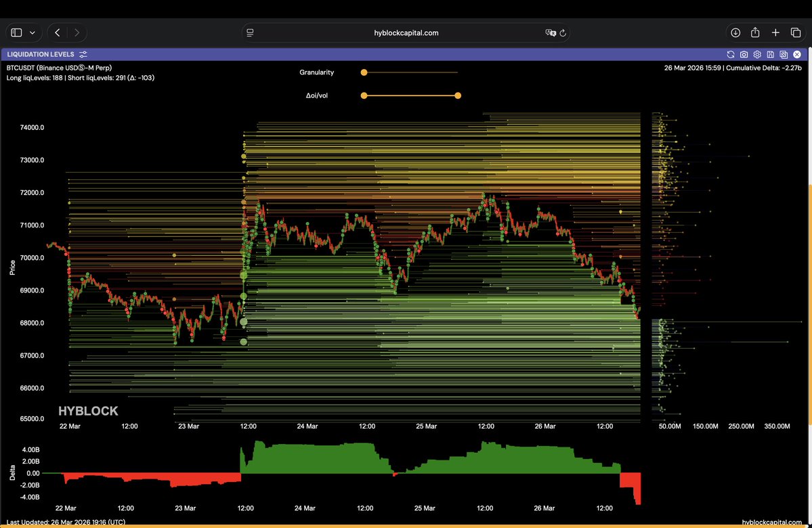Viewport: 812px width, 528px height.
Task: Open the hyblockcapital.com footer link
Action: click(x=771, y=523)
